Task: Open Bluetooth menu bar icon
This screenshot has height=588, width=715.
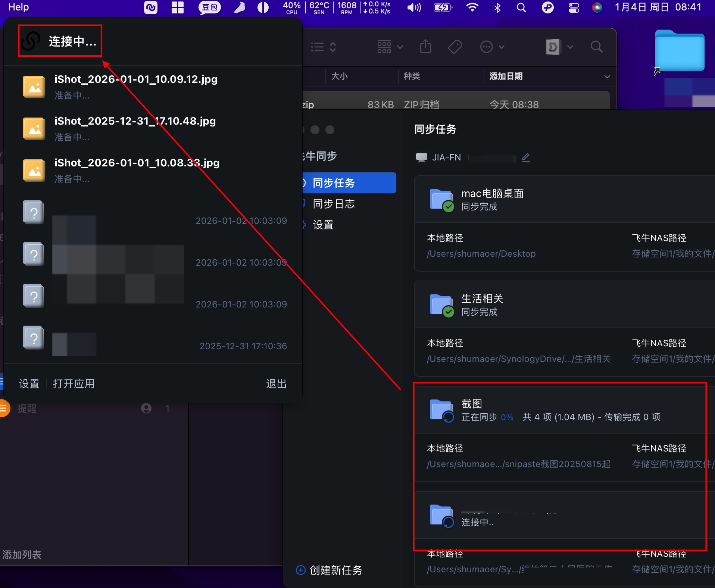Action: [x=497, y=7]
